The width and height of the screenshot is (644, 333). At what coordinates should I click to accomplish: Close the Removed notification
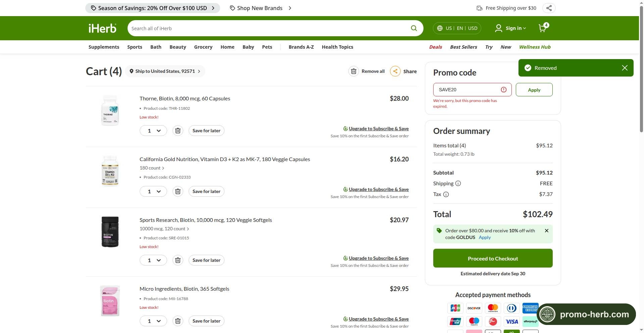625,68
